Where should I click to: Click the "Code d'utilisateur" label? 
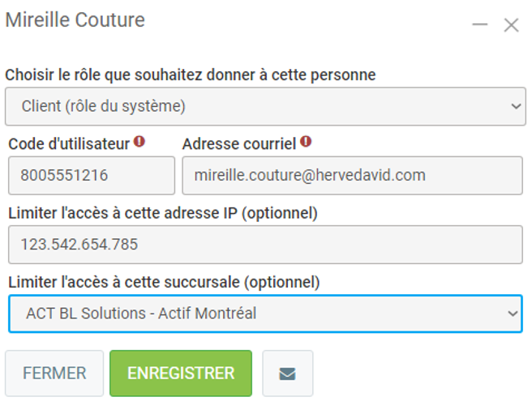pyautogui.click(x=69, y=143)
